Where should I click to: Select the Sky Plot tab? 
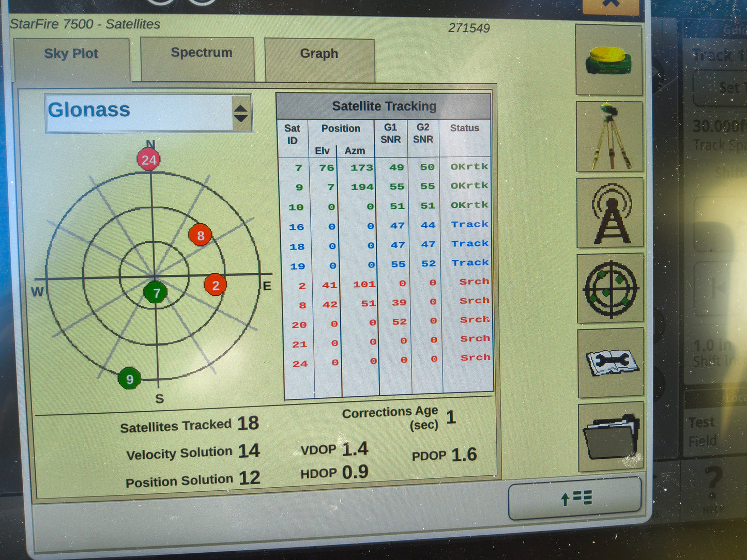pyautogui.click(x=71, y=53)
